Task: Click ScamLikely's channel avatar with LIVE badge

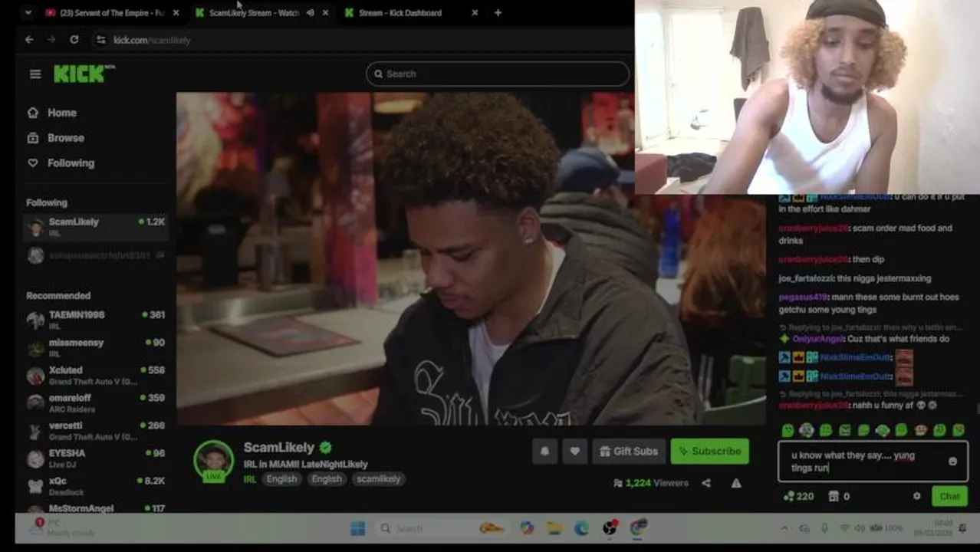Action: (213, 461)
